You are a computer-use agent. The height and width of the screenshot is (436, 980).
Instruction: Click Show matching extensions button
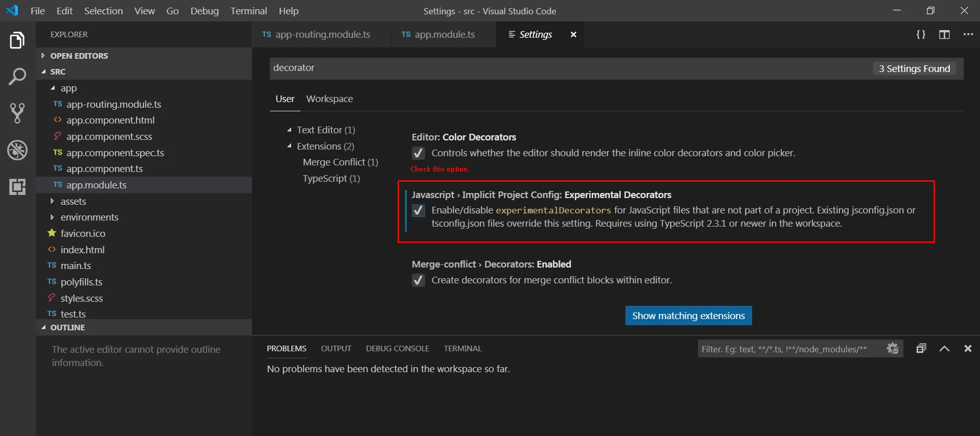point(688,316)
